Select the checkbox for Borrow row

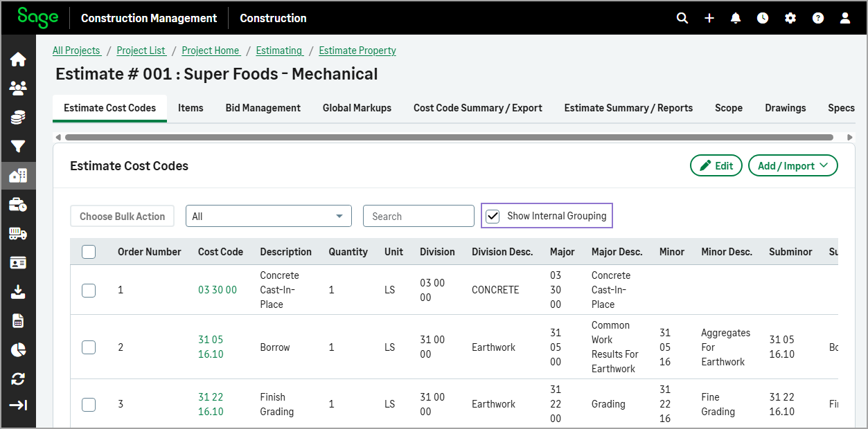[x=89, y=347]
